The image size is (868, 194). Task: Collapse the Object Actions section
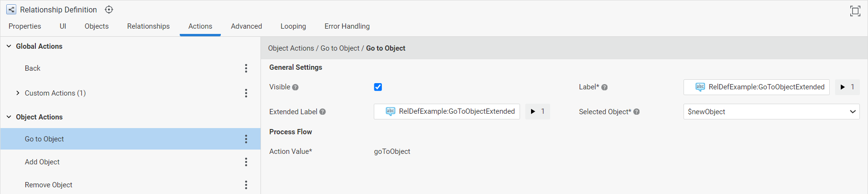tap(9, 117)
